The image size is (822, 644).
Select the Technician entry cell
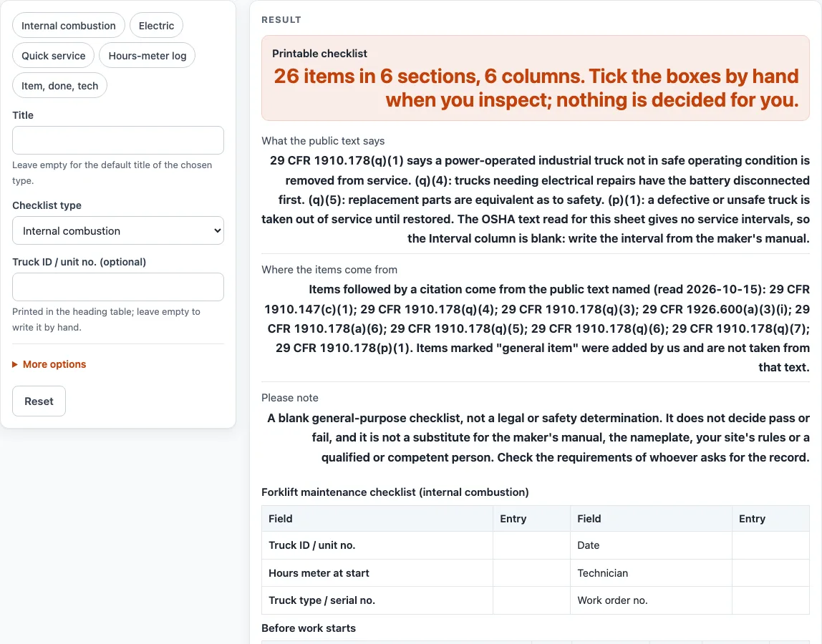tap(770, 572)
